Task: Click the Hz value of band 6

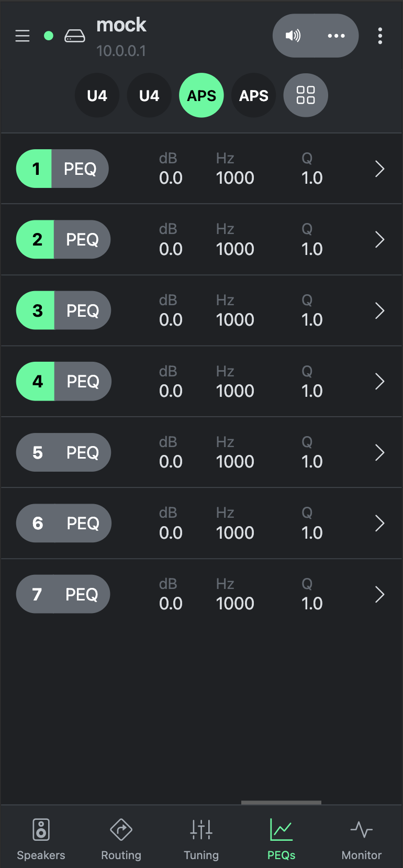Action: click(235, 532)
